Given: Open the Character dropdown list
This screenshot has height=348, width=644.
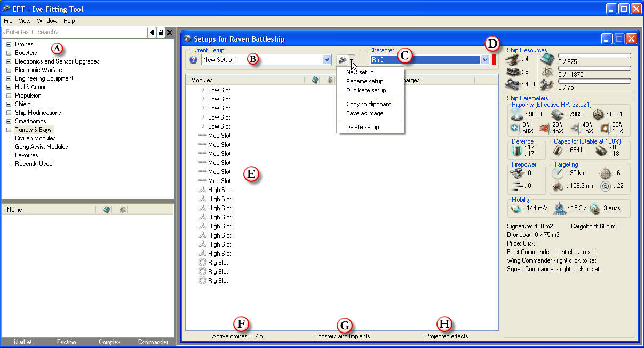Looking at the screenshot, I should (x=484, y=60).
